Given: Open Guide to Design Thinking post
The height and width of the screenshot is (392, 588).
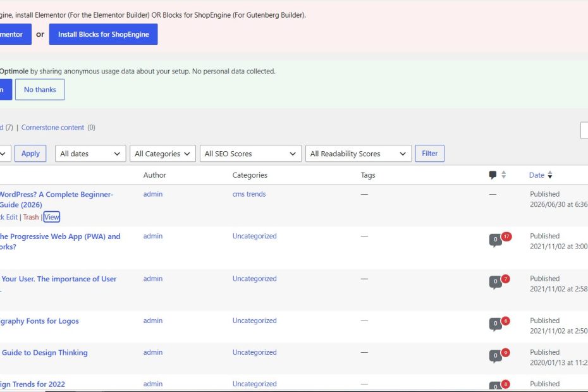Looking at the screenshot, I should coord(44,353).
